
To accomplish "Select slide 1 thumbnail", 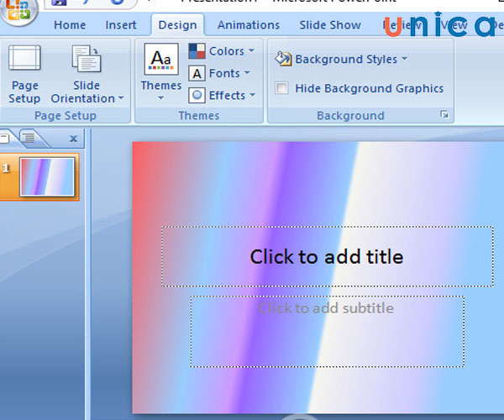I will pyautogui.click(x=47, y=176).
